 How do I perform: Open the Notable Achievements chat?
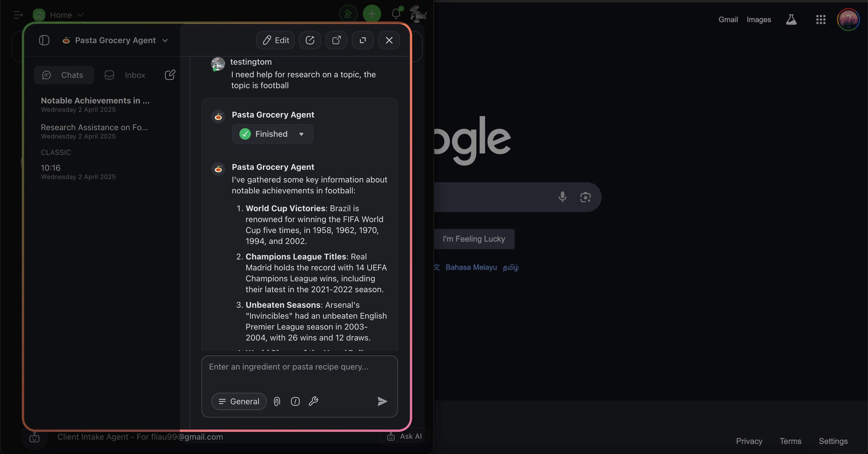(x=95, y=105)
